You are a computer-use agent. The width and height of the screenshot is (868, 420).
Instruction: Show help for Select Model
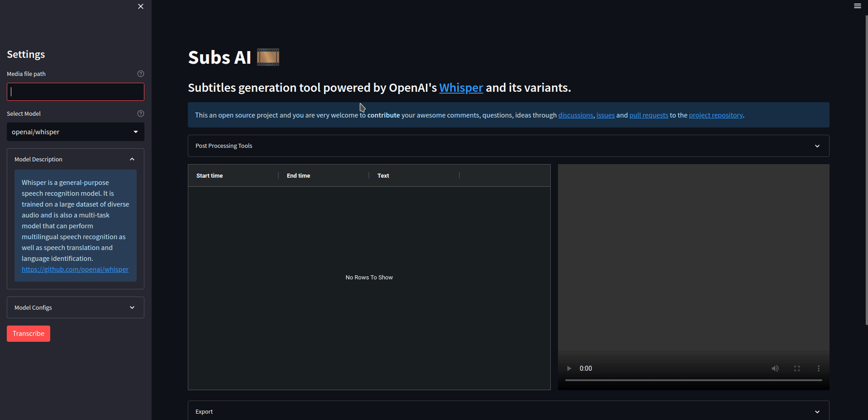click(x=141, y=113)
